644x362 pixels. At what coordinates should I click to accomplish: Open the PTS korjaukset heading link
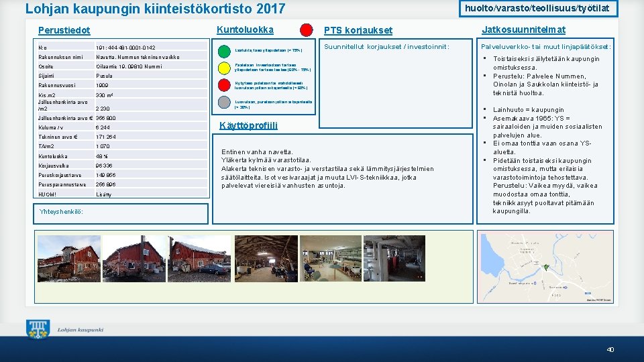(358, 30)
